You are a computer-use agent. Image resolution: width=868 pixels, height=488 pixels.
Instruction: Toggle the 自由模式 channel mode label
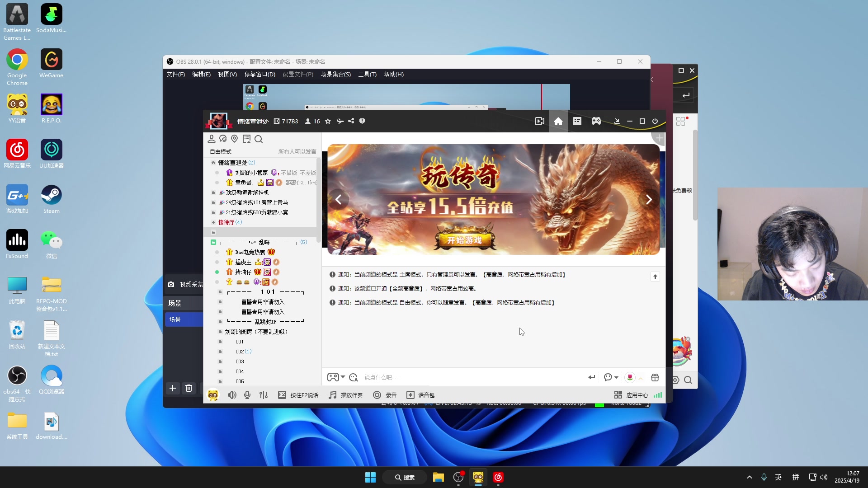tap(221, 152)
